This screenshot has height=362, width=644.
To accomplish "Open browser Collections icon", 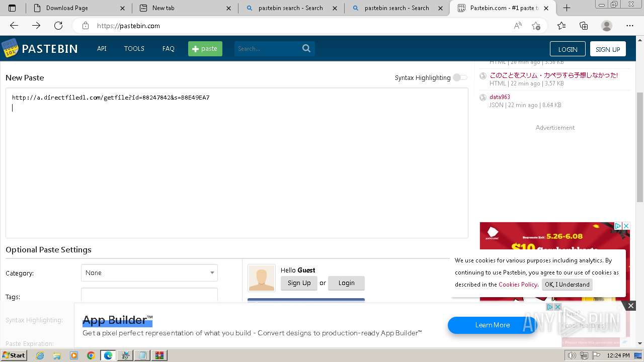I will 584,26.
